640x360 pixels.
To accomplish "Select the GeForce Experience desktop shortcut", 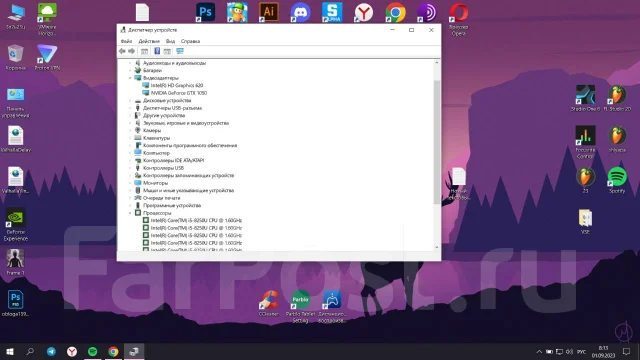I will click(16, 224).
